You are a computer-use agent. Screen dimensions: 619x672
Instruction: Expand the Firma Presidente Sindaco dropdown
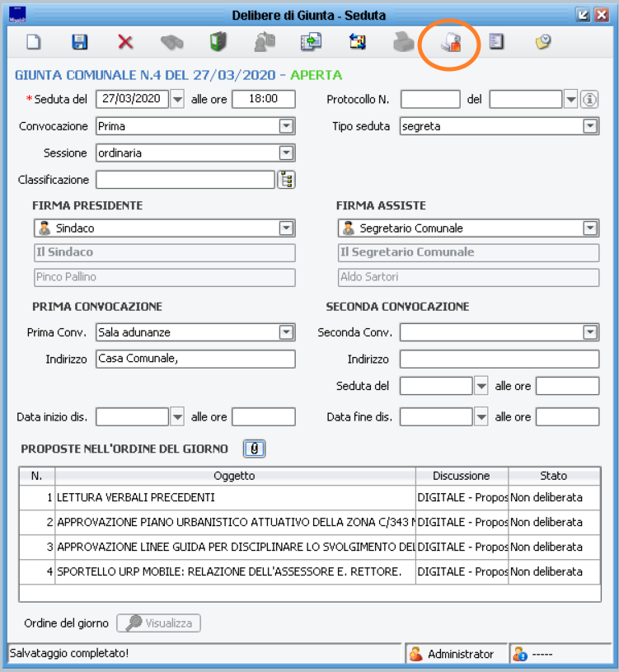286,228
